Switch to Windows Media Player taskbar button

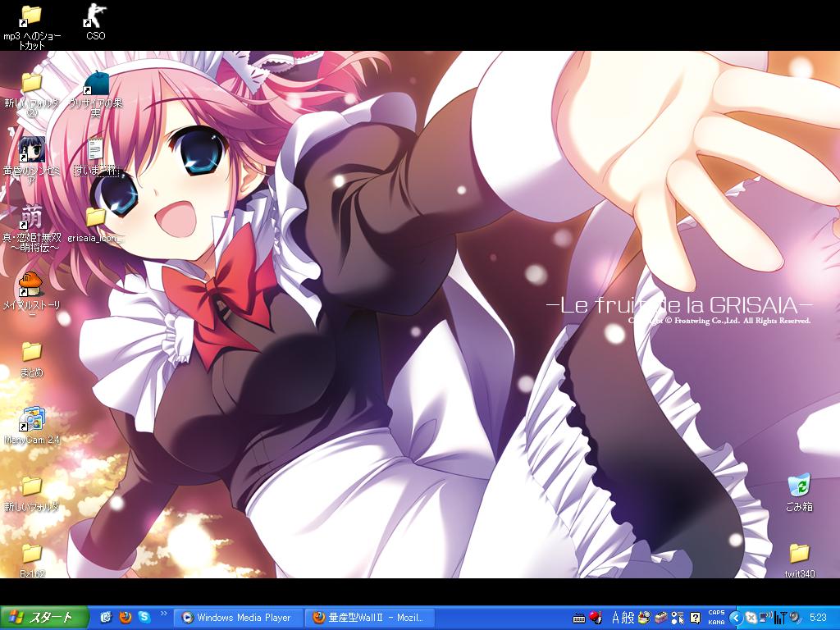[239, 618]
